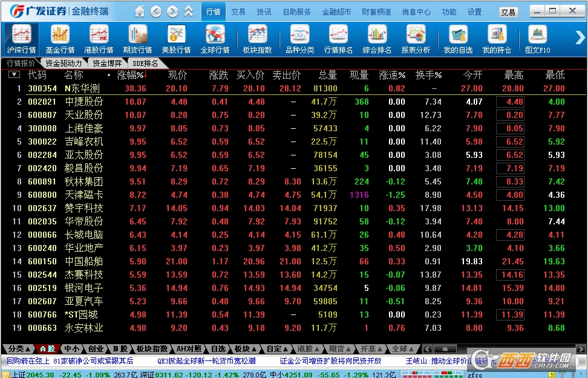This screenshot has height=378, width=588.
Task: Open 图文F10 info icon
Action: (538, 39)
